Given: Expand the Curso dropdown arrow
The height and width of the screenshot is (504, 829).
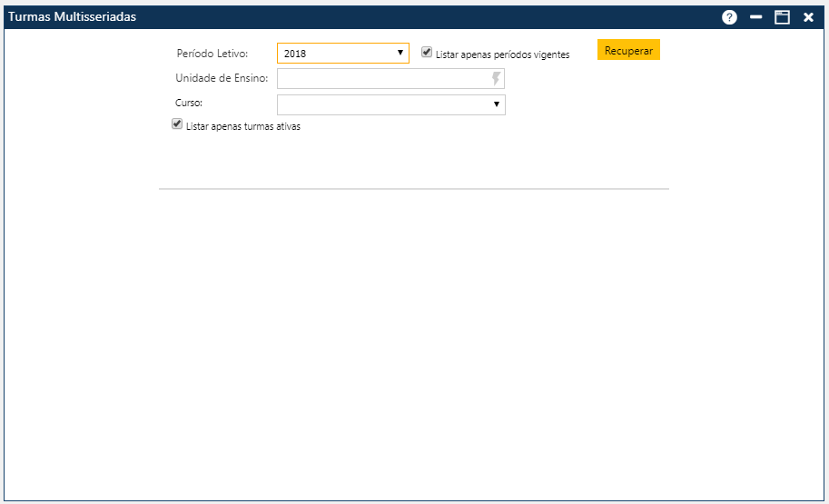Looking at the screenshot, I should point(497,104).
